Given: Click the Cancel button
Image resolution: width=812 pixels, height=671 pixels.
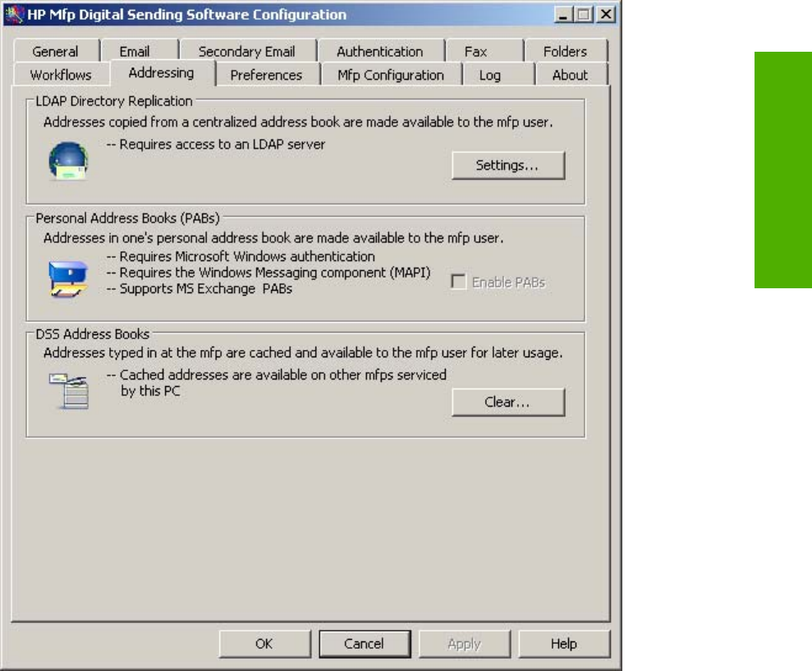Looking at the screenshot, I should click(x=365, y=644).
